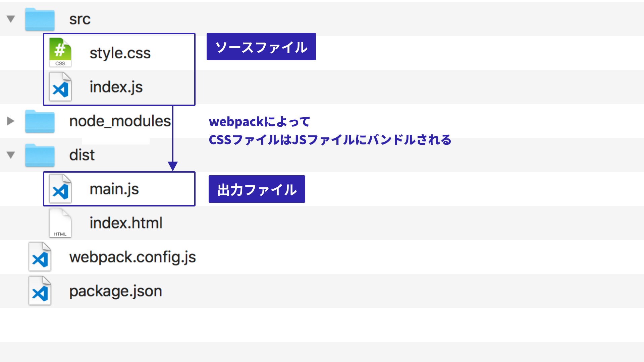Select the package.json file name
The width and height of the screenshot is (644, 362).
[115, 291]
